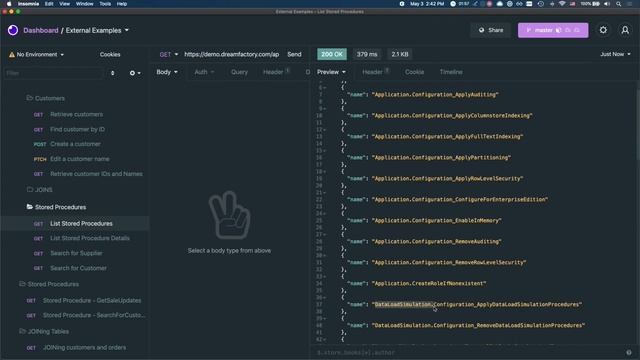Screen dimensions: 640x360
Task: Switch to the request Header tab
Action: 276,72
